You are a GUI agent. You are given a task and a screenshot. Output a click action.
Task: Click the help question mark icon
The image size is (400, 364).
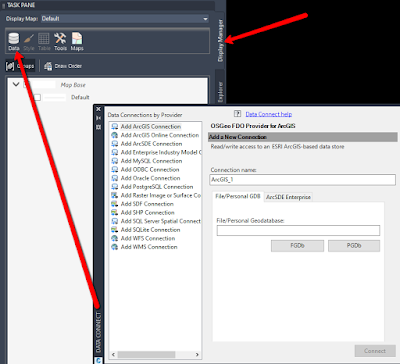(237, 114)
